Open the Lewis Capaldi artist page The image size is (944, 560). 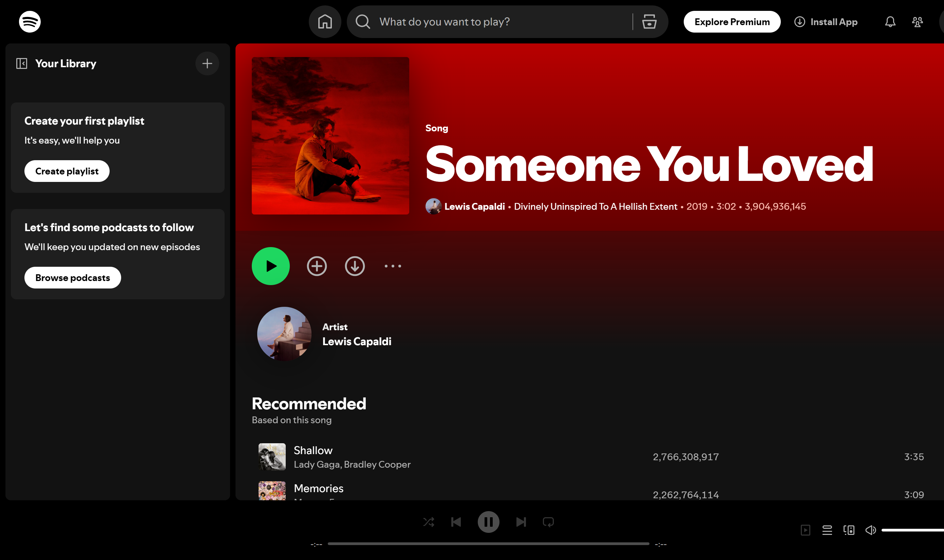click(357, 341)
